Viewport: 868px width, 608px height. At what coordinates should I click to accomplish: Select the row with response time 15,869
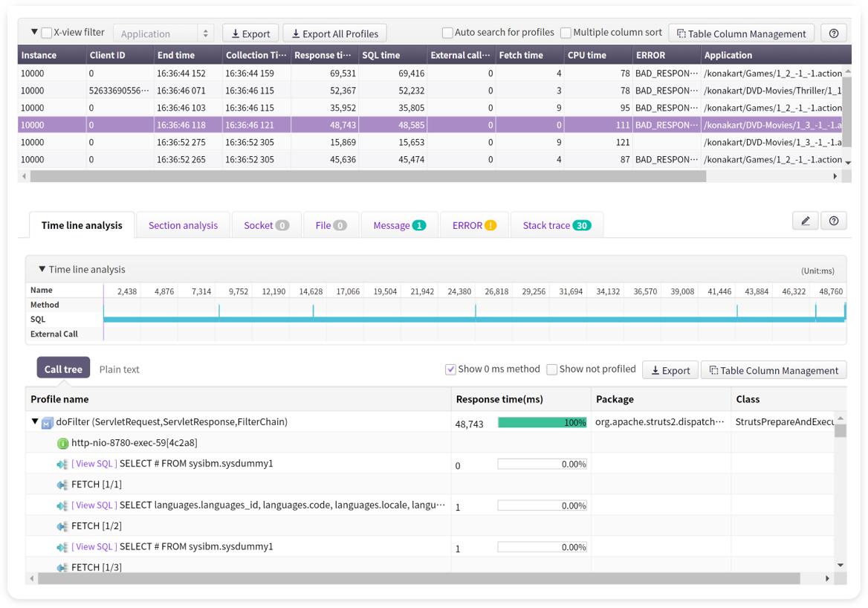pyautogui.click(x=327, y=142)
